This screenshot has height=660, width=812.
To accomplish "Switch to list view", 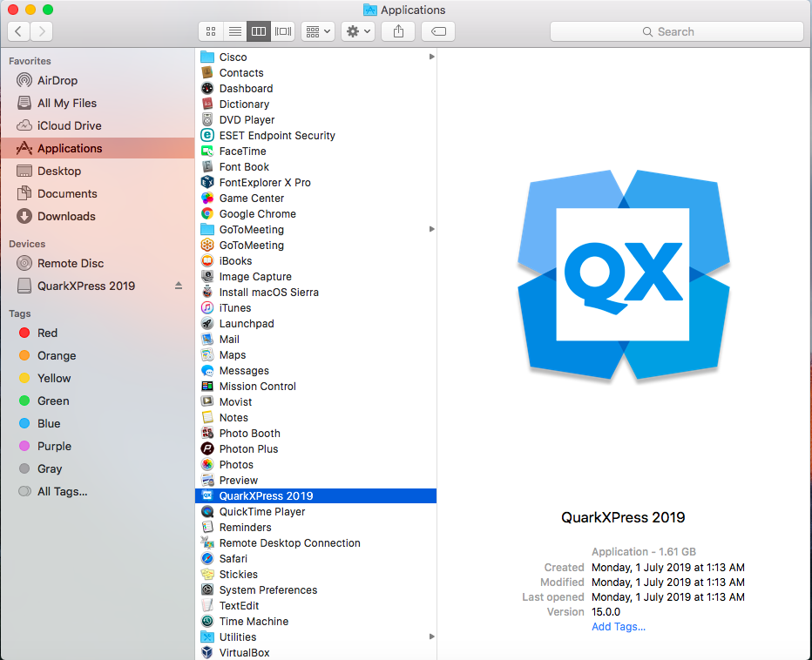I will coord(235,31).
